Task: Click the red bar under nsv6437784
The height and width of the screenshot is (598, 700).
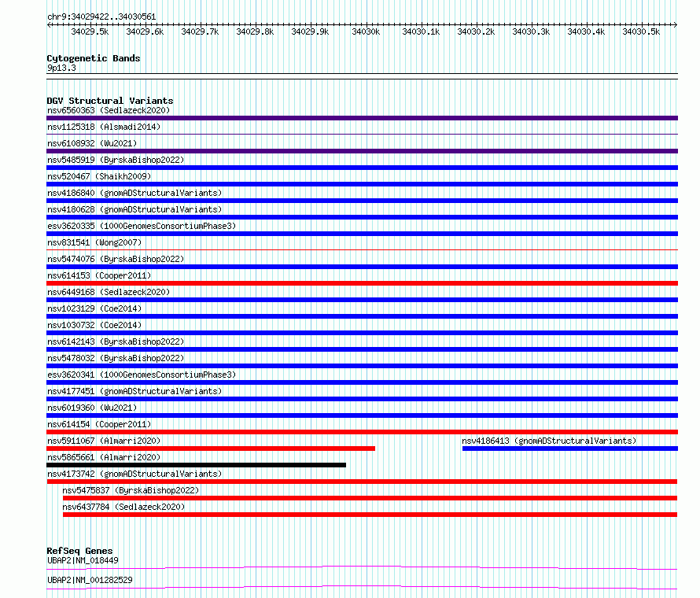Action: pyautogui.click(x=370, y=515)
